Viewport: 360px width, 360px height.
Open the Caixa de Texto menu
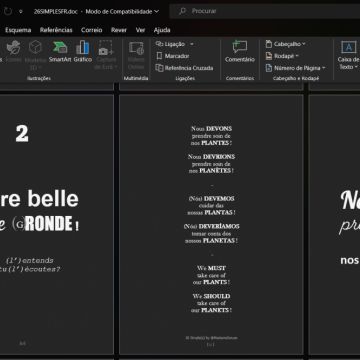(x=348, y=55)
